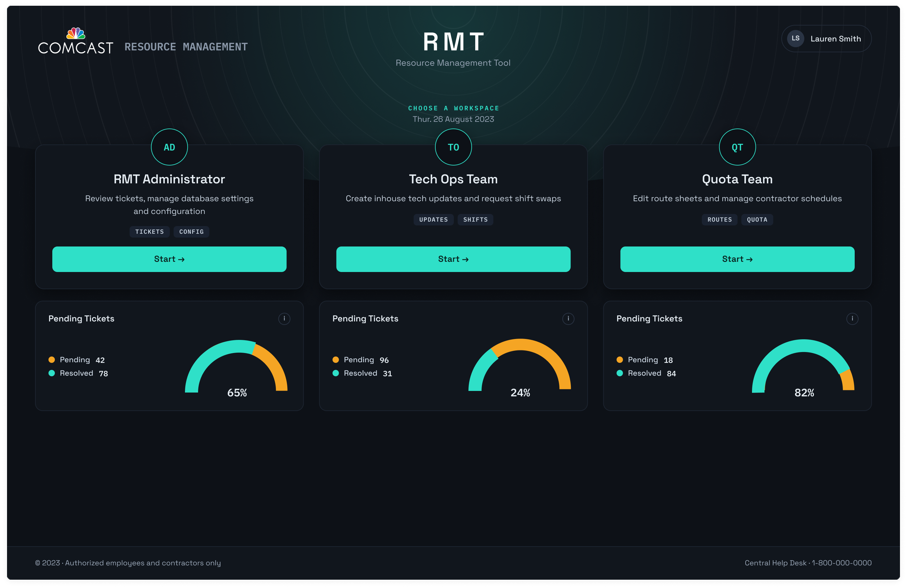
Task: Start the Quota Team workspace
Action: 737,259
